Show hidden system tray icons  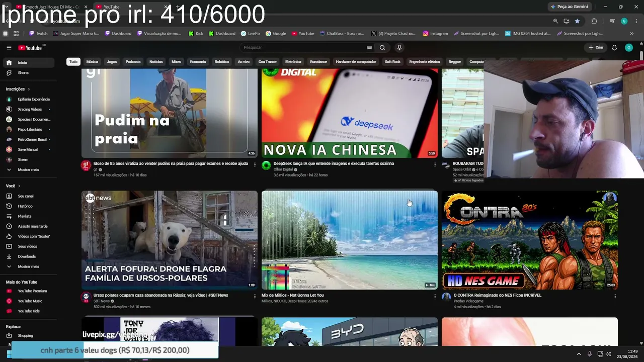[579, 354]
